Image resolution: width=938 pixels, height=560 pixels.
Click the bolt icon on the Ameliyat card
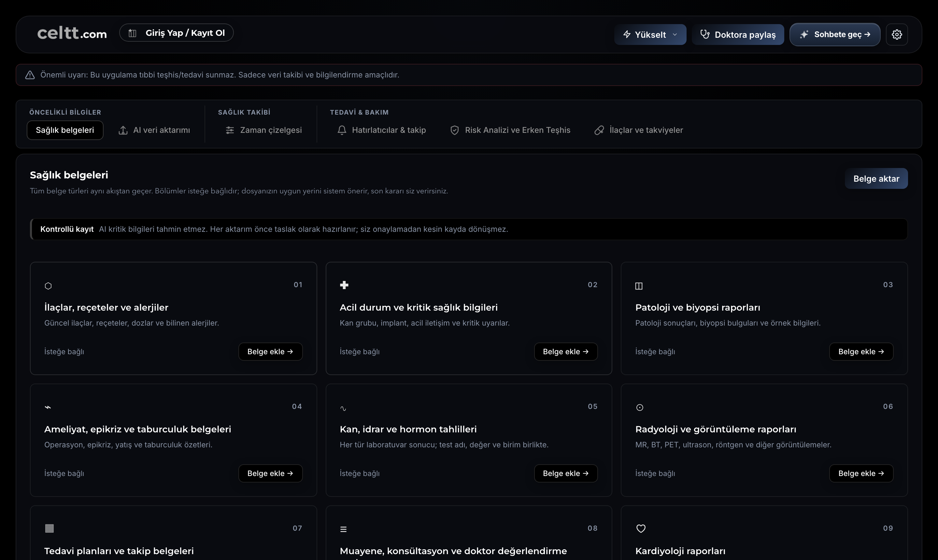tap(48, 407)
